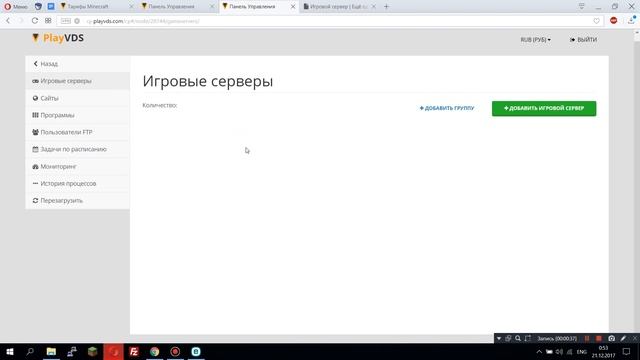The image size is (640, 360).
Task: Expand the RUB (РУБ) currency dropdown
Action: [536, 40]
